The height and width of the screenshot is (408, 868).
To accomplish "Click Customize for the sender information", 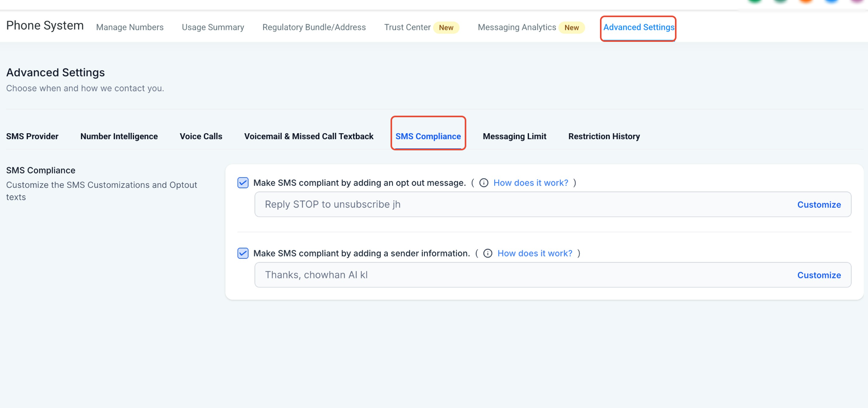I will pyautogui.click(x=819, y=275).
